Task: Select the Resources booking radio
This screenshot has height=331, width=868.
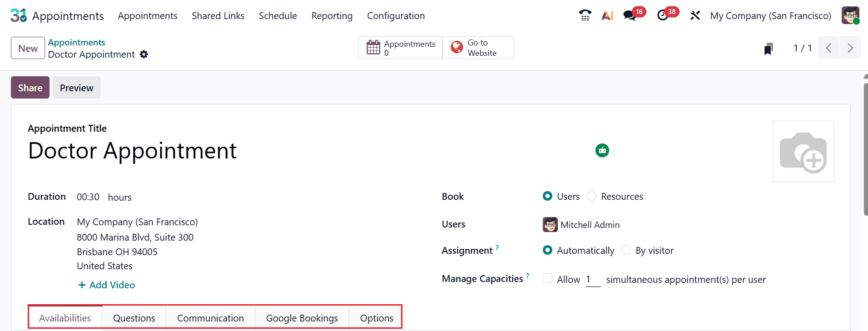Action: (x=591, y=196)
